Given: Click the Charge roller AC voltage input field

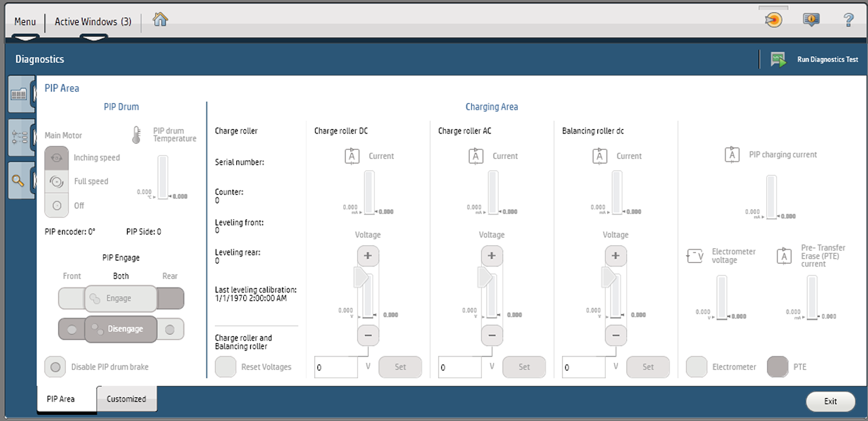Looking at the screenshot, I should pyautogui.click(x=460, y=367).
